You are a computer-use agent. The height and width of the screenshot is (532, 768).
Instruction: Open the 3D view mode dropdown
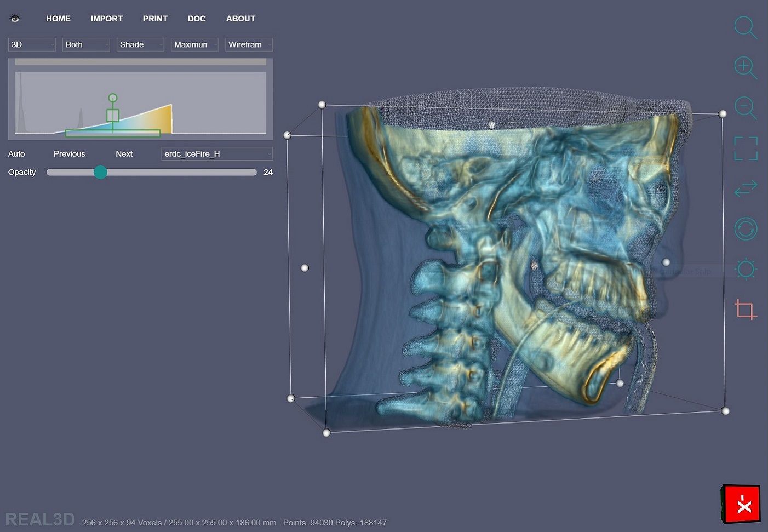point(32,44)
